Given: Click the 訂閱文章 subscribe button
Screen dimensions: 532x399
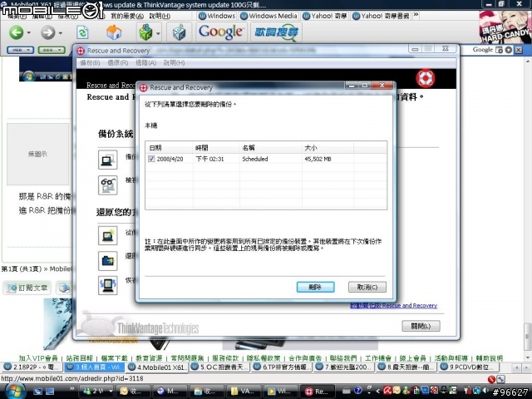Looking at the screenshot, I should 27,288.
